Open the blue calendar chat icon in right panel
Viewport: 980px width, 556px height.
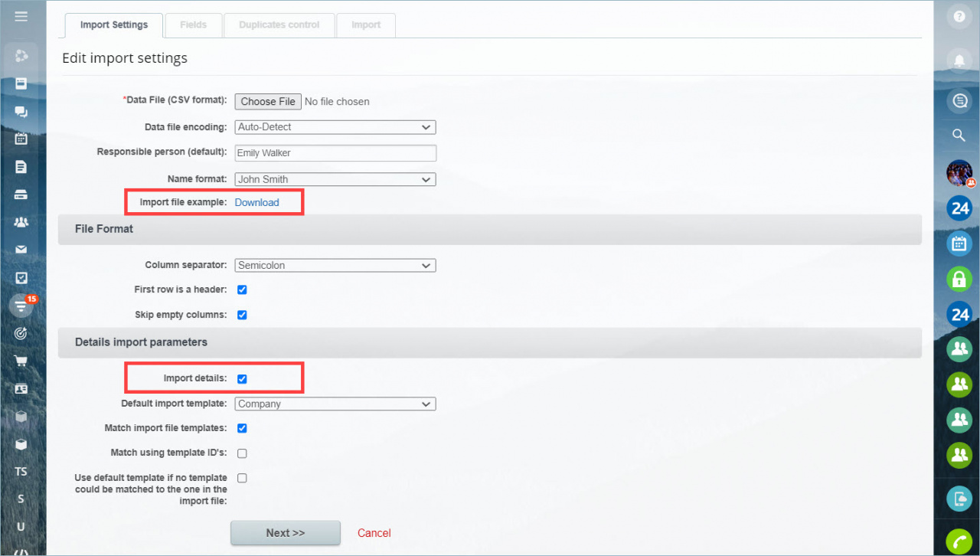pos(959,244)
